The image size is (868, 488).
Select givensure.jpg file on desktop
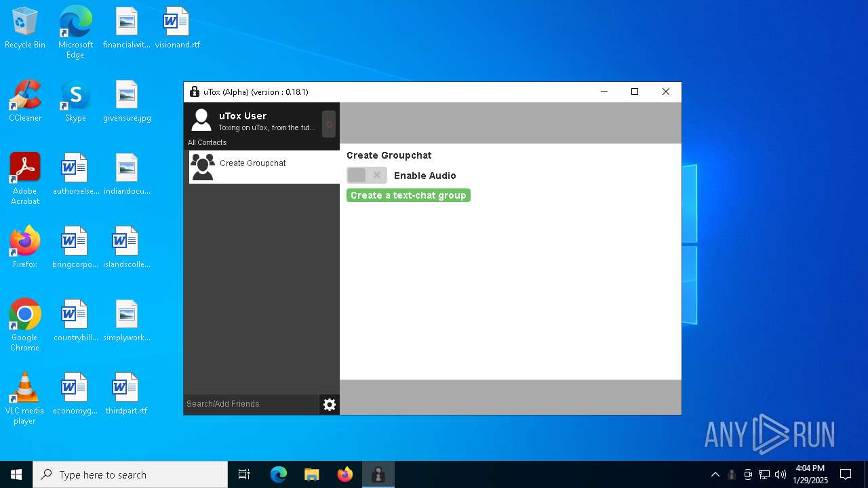tap(127, 102)
